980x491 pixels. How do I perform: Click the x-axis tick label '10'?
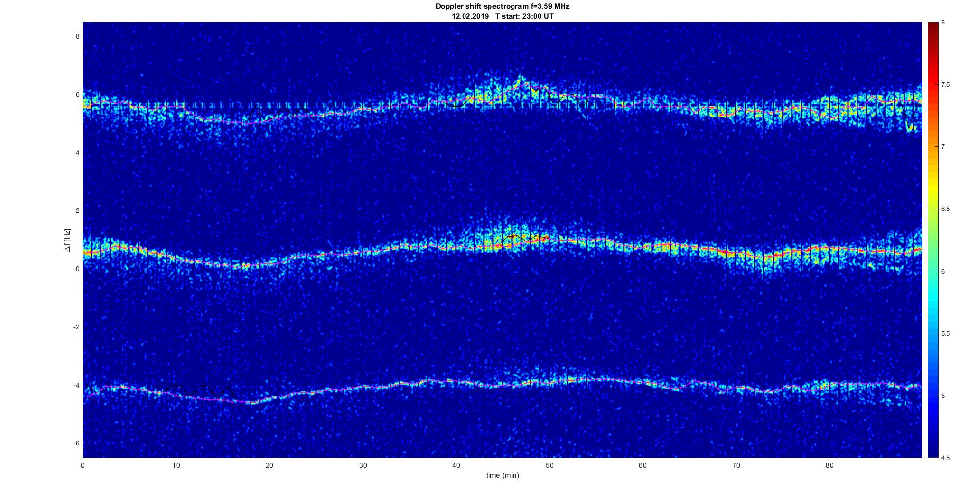point(176,466)
